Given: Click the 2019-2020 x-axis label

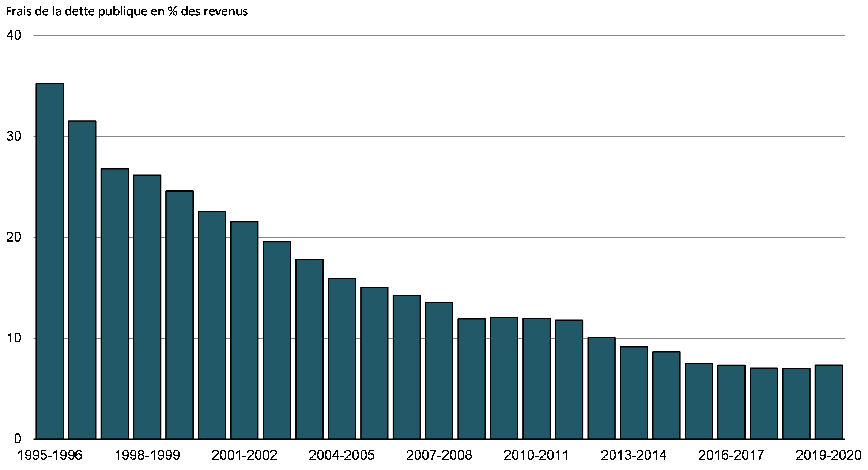Looking at the screenshot, I should (x=829, y=455).
